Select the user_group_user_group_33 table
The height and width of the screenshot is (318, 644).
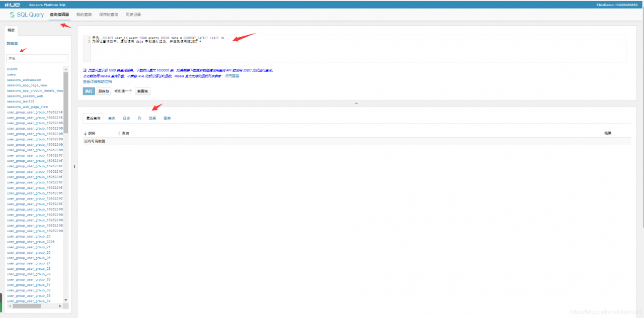click(x=29, y=296)
